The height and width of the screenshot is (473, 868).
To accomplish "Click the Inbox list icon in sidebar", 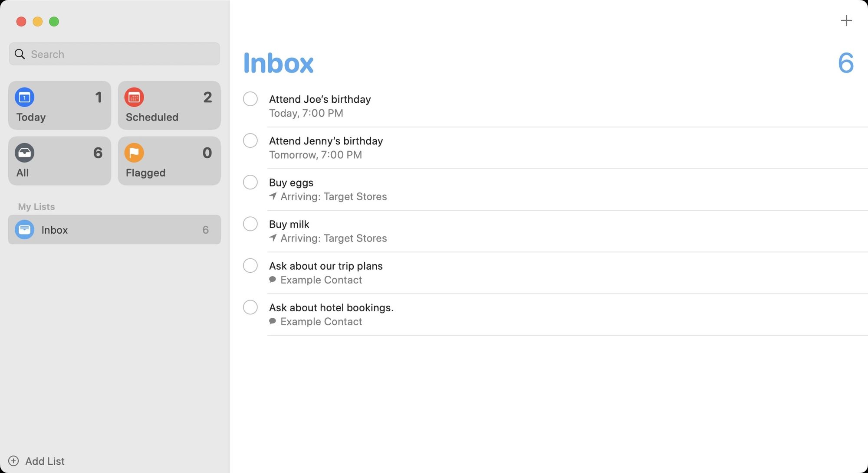I will [24, 229].
